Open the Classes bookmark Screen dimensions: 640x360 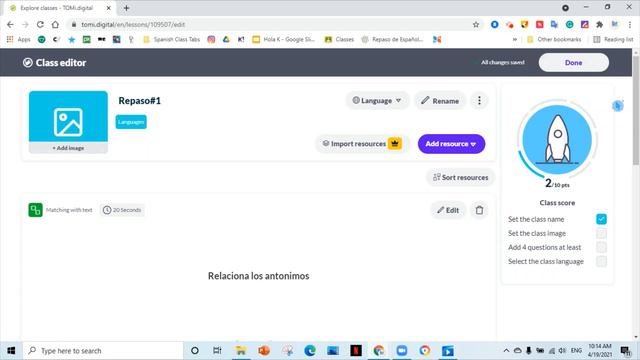[x=339, y=40]
